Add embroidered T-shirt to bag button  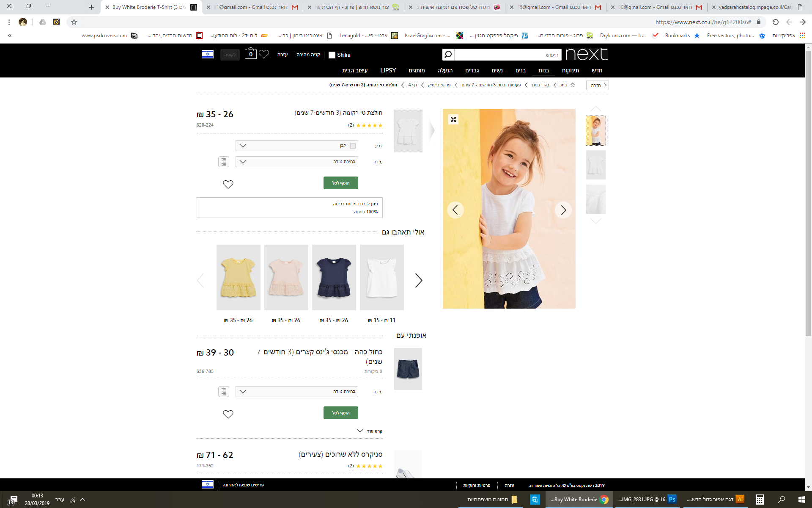[341, 183]
